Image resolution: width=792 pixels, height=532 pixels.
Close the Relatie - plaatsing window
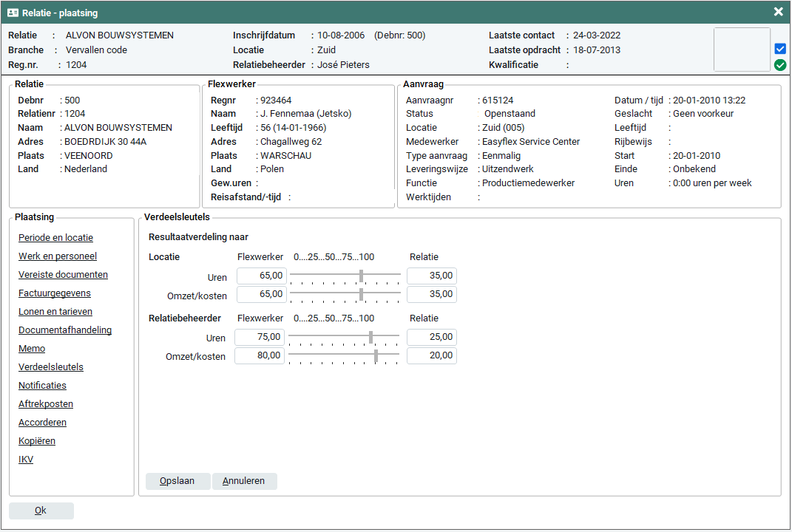coord(778,12)
